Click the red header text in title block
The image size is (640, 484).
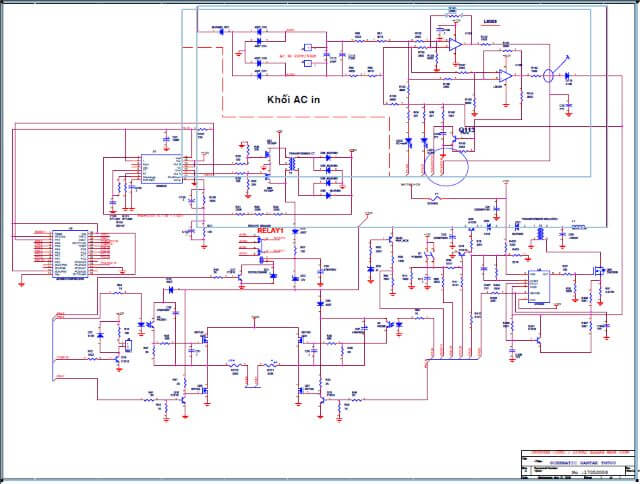(572, 451)
